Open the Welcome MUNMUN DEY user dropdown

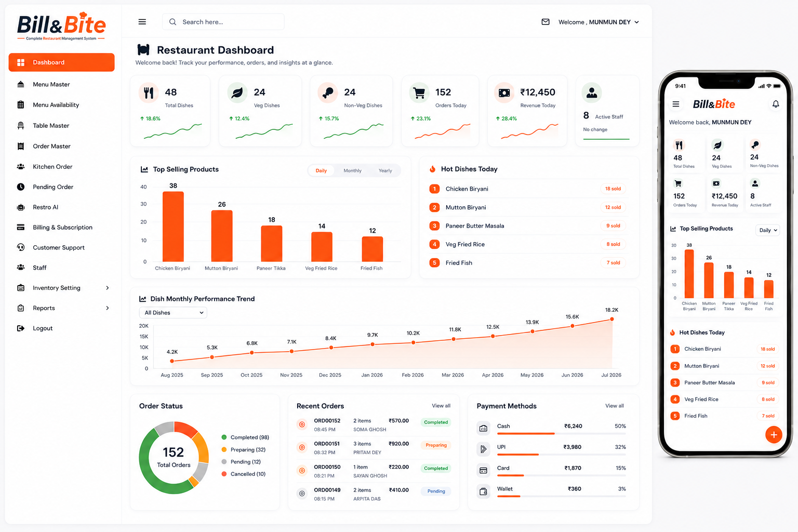pyautogui.click(x=598, y=22)
